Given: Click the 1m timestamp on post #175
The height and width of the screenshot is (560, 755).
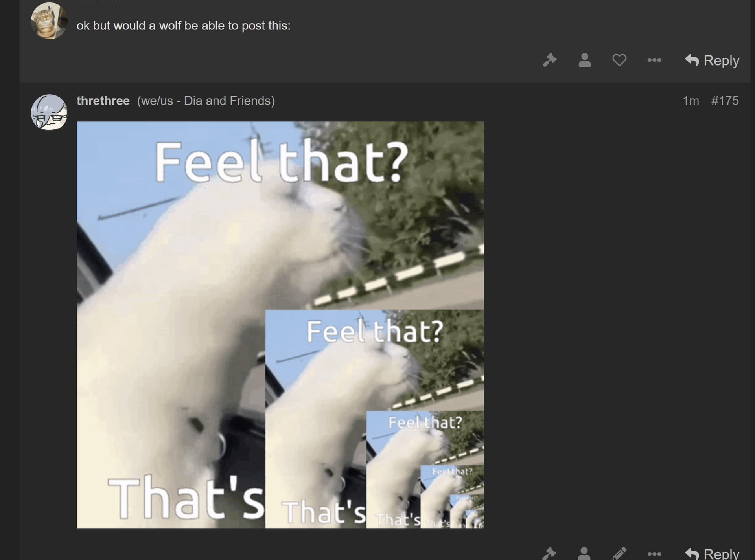Looking at the screenshot, I should (691, 101).
